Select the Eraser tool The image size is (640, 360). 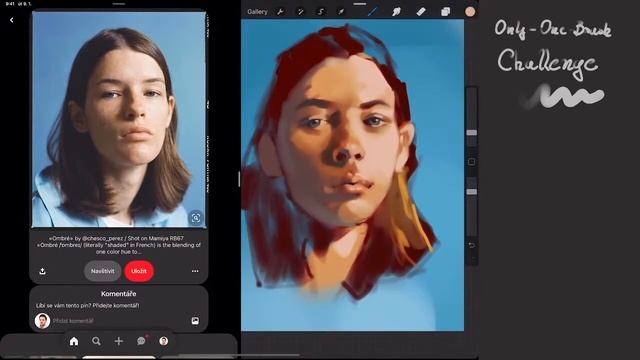click(x=421, y=12)
